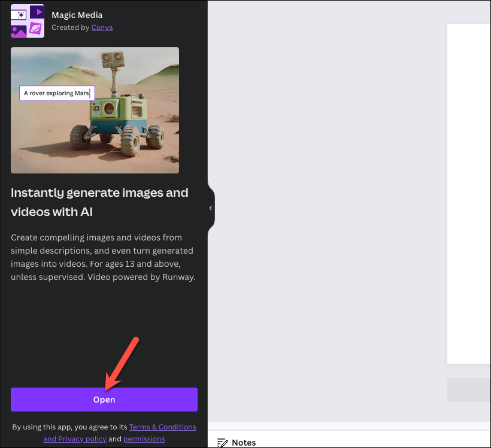The image size is (491, 448).
Task: Collapse the side panel with arrow
Action: click(x=211, y=208)
